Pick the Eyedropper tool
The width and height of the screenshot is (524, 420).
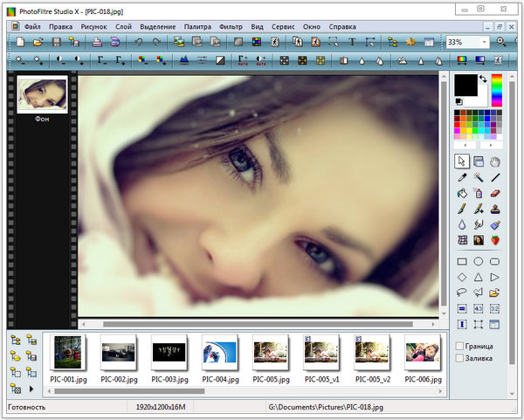[x=462, y=177]
